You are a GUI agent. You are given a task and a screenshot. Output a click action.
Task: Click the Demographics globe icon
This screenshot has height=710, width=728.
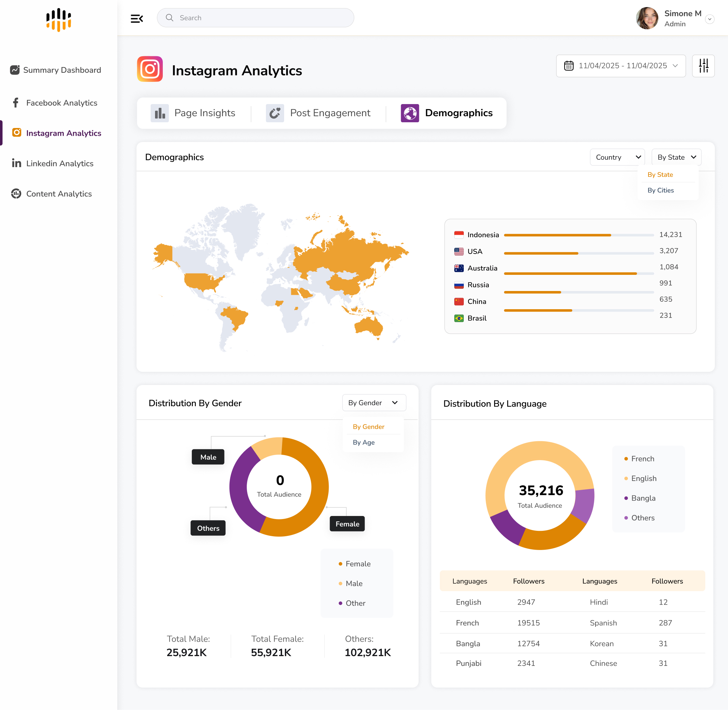[410, 113]
